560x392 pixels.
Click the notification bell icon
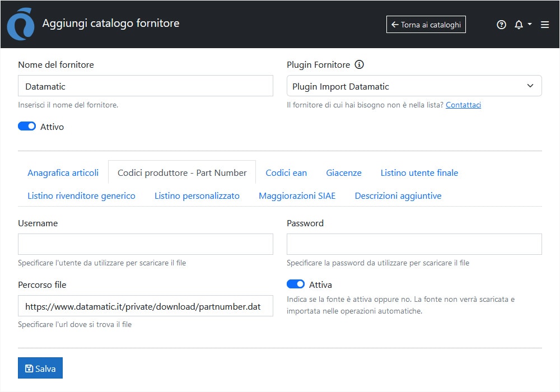[x=519, y=25]
